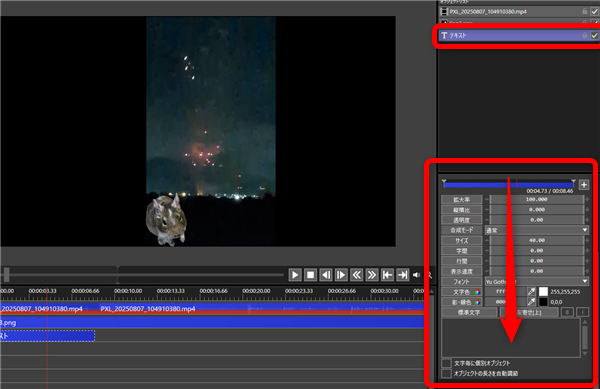The image size is (600, 389).
Task: Add a keyframe using the plus icon
Action: coord(584,185)
